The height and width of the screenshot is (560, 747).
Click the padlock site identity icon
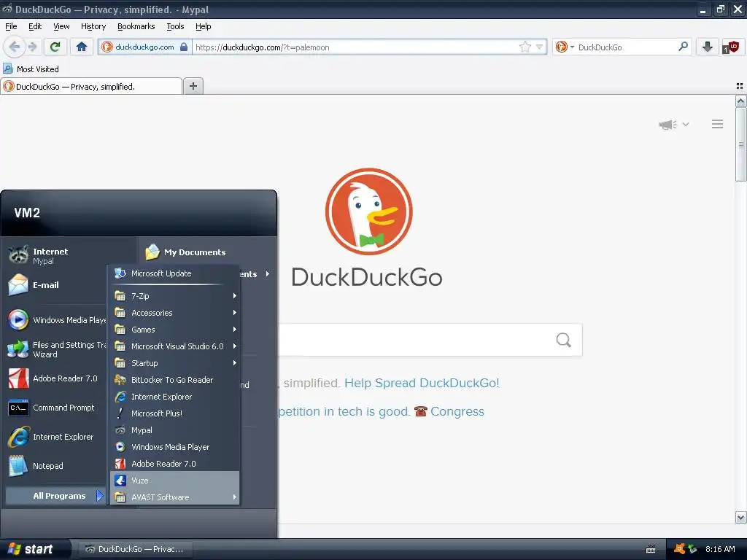click(x=184, y=47)
